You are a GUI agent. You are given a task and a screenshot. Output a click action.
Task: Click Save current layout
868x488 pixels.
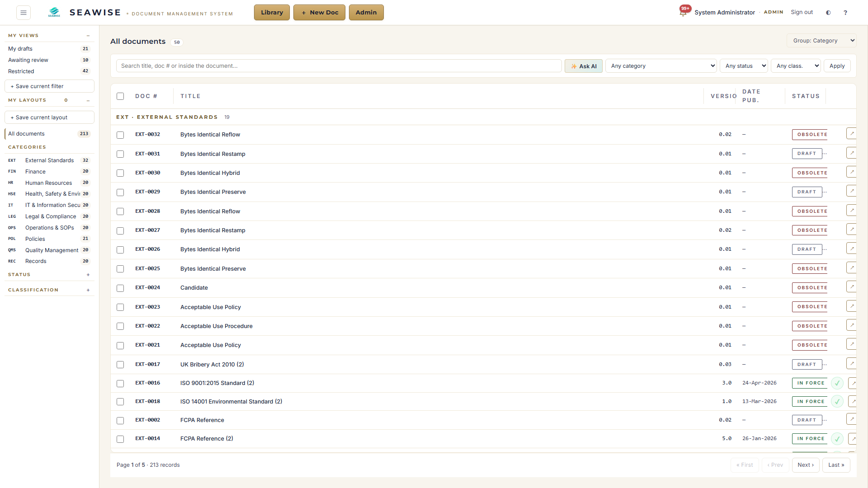[x=49, y=117]
